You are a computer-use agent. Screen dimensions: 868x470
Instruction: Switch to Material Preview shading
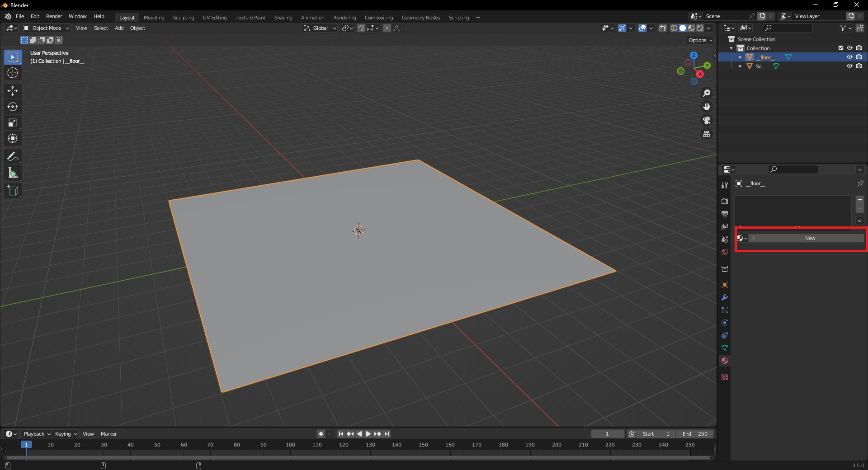point(691,28)
